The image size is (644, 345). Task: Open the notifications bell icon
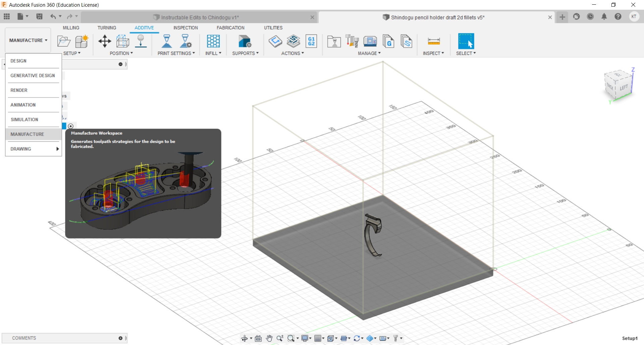tap(604, 17)
